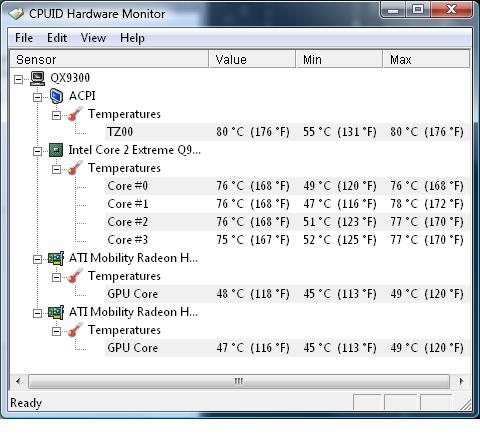
Task: Click the second ATI Mobility Radeon card icon
Action: click(56, 312)
